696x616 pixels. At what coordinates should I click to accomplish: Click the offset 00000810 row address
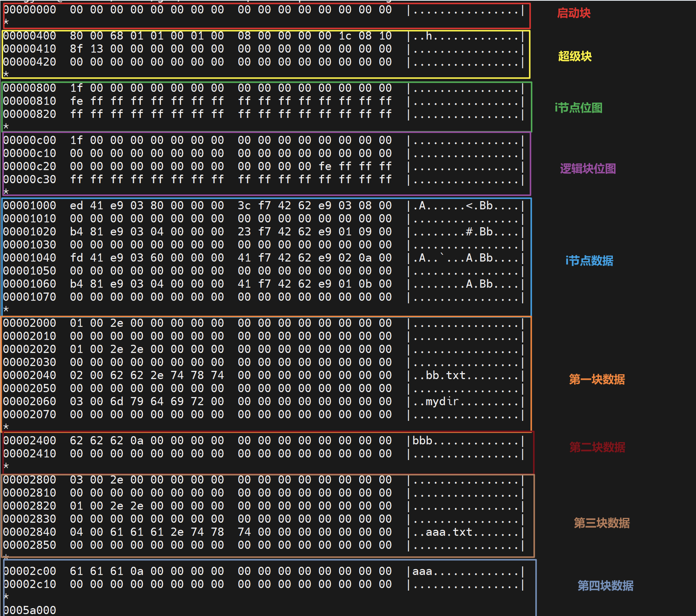pyautogui.click(x=29, y=101)
